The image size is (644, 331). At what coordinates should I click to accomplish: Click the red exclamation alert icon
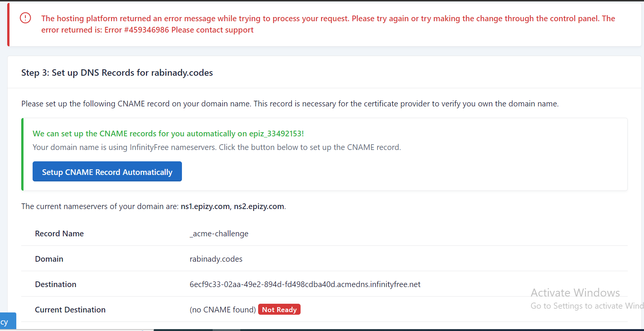tap(25, 18)
